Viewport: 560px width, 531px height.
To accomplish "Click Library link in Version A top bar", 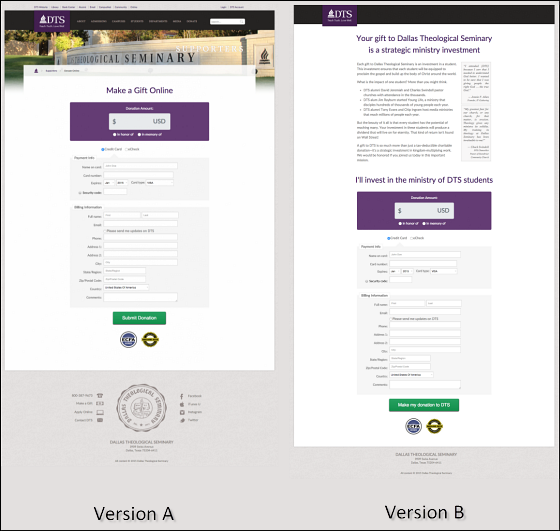I will (55, 7).
